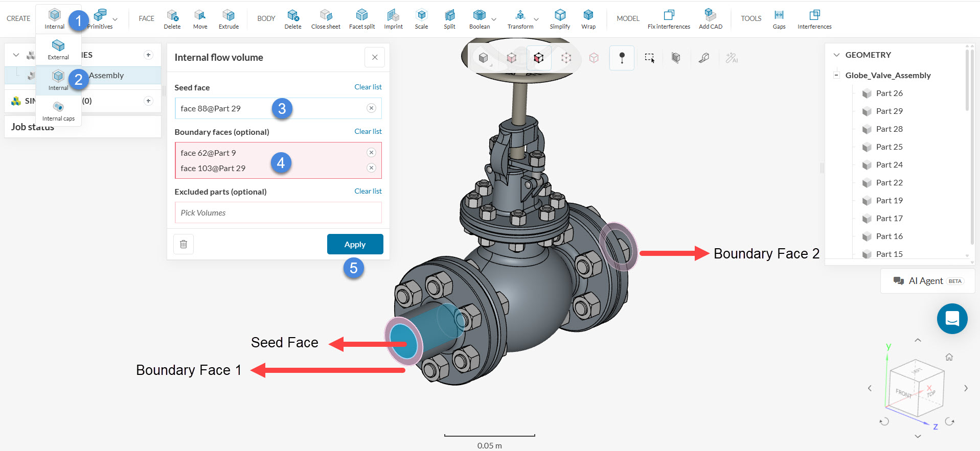Click the Extrude face tool icon
The height and width of the screenshot is (451, 980).
pyautogui.click(x=229, y=15)
